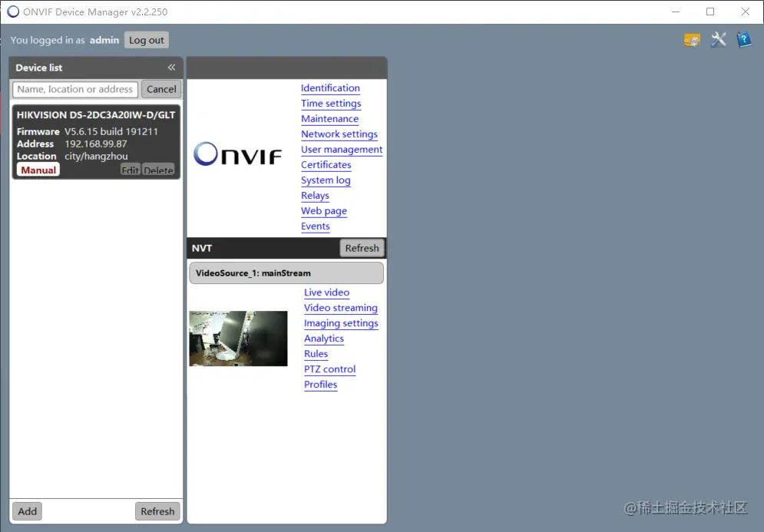Open the wrench and screwdriver tools icon
The width and height of the screenshot is (764, 532).
718,39
